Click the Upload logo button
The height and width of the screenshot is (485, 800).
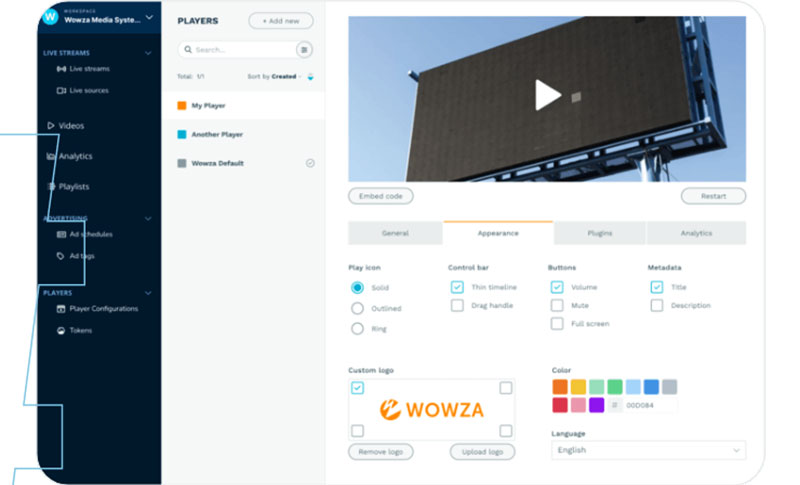(x=482, y=452)
